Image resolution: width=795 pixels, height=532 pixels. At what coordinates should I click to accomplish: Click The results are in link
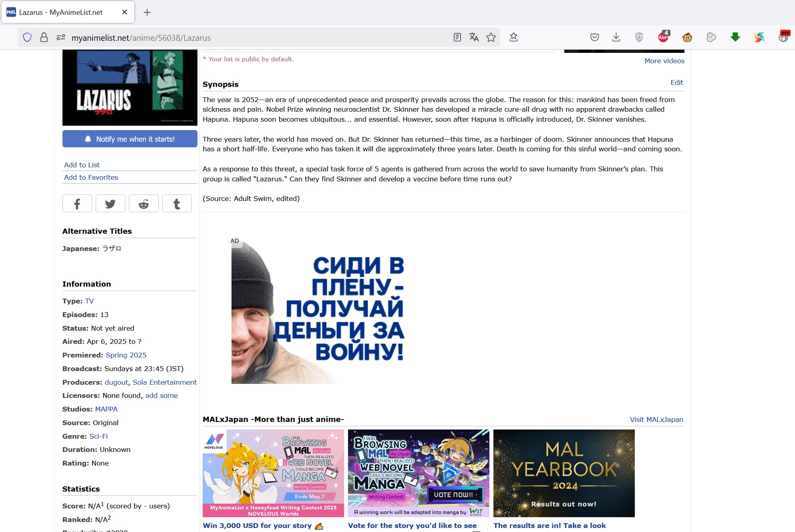549,526
